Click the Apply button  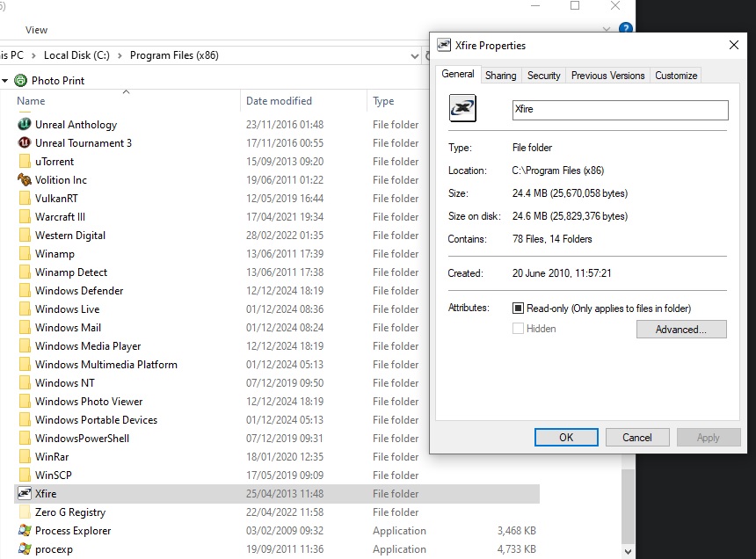(x=708, y=437)
